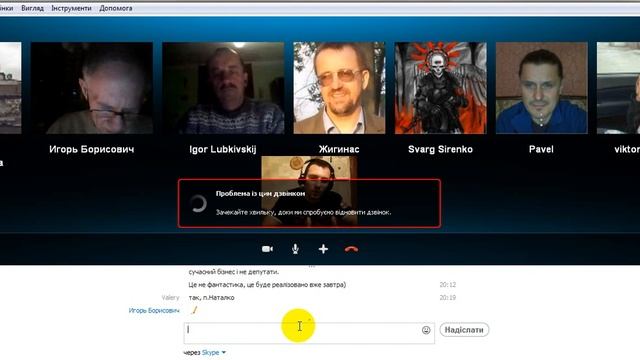This screenshot has width=640, height=360.
Task: Add participants with the plus icon
Action: click(323, 249)
